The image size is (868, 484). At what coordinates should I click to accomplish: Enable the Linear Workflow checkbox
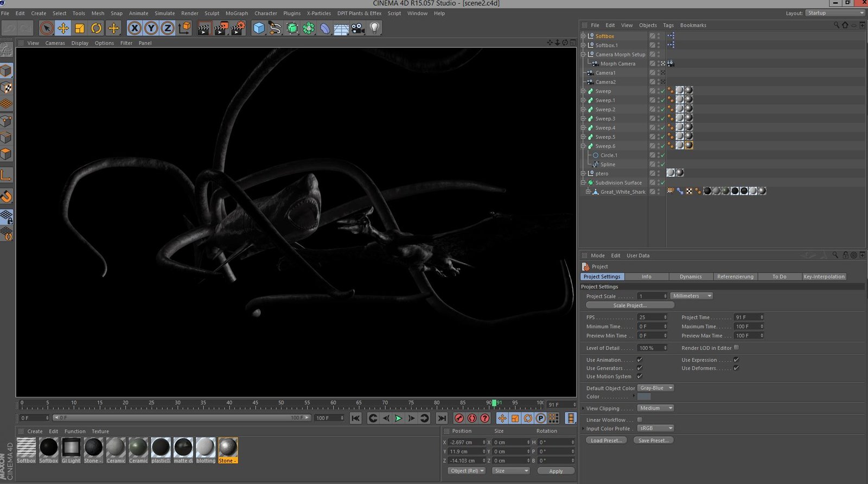pyautogui.click(x=640, y=419)
